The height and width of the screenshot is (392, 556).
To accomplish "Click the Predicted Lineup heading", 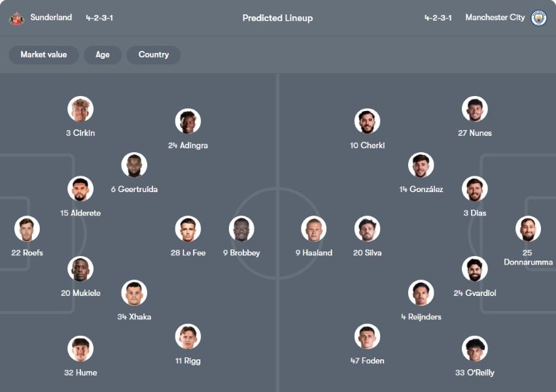I will (x=277, y=18).
